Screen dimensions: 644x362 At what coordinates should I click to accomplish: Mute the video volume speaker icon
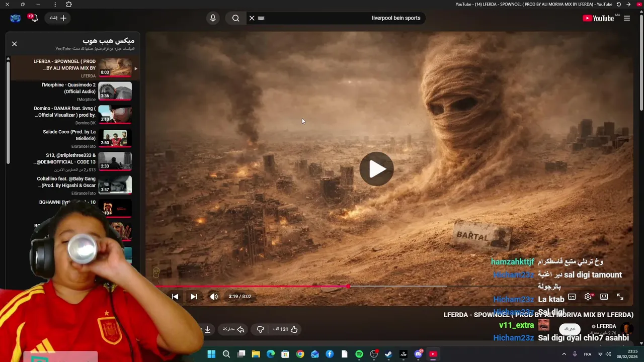[x=214, y=297]
